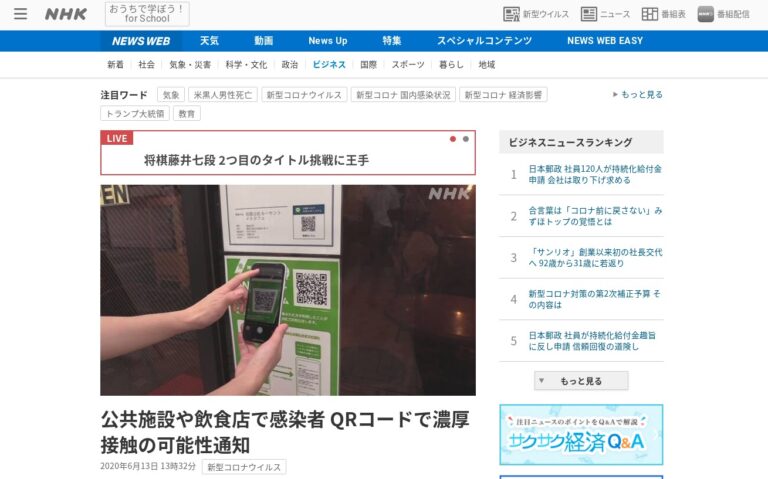Expand もっと見る next to keywords
The image size is (768, 479).
(637, 95)
